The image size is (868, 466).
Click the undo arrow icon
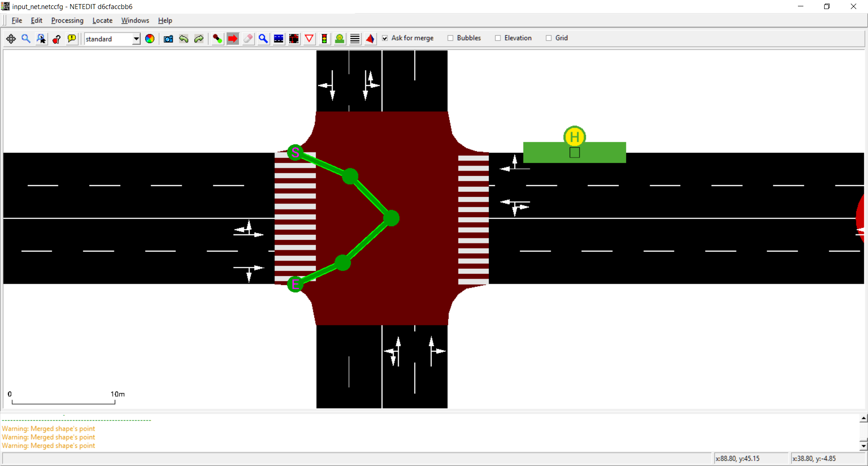click(184, 39)
